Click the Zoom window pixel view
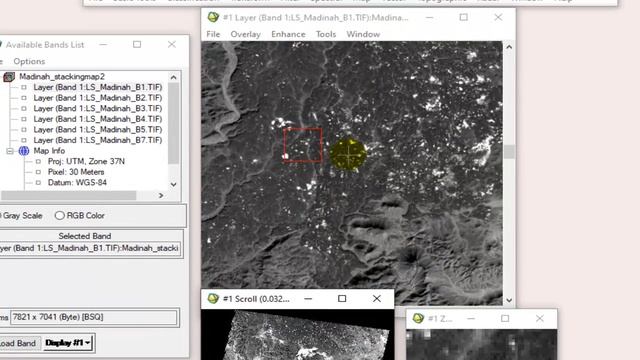The width and height of the screenshot is (640, 360). coord(482,344)
